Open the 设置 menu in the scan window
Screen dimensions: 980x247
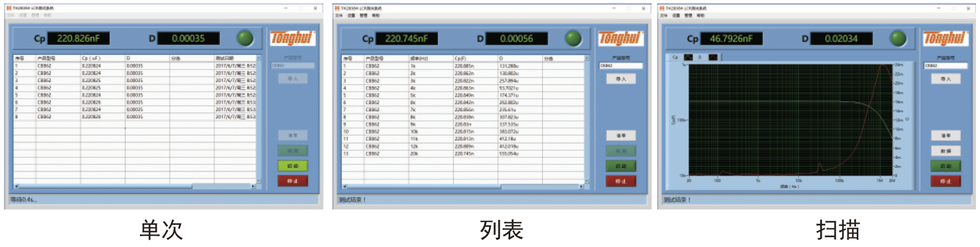676,15
